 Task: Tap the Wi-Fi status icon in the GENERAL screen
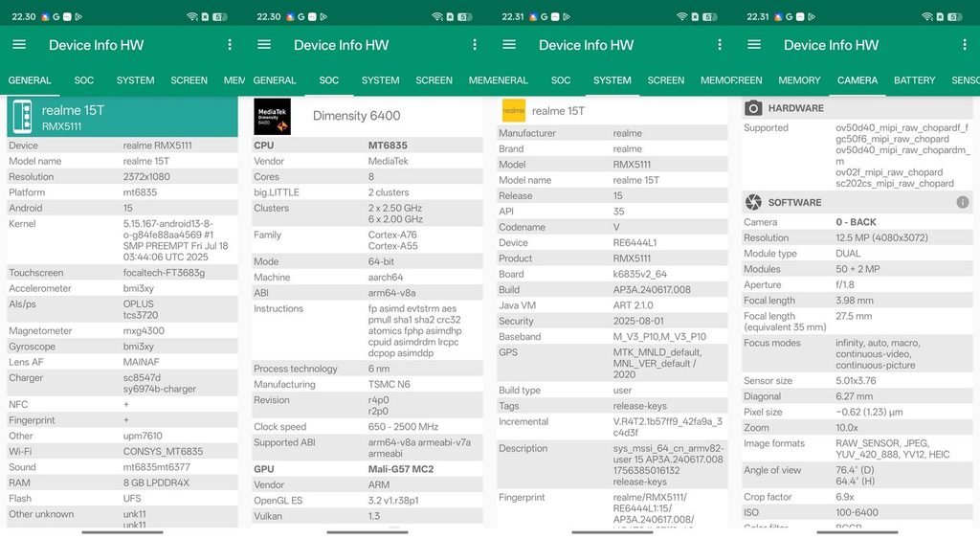(x=191, y=17)
